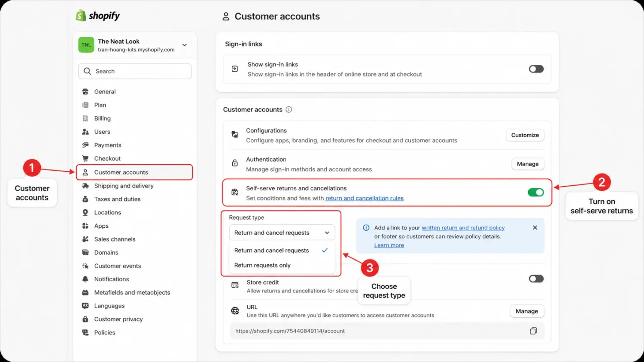Select Return and cancel requests option
Viewport: 644px width, 362px height.
[282, 250]
